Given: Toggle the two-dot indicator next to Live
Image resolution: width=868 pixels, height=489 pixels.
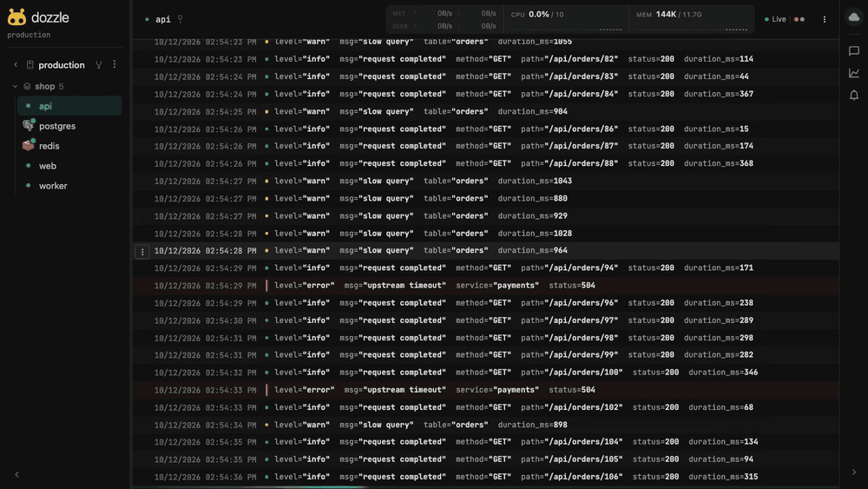Looking at the screenshot, I should (799, 19).
